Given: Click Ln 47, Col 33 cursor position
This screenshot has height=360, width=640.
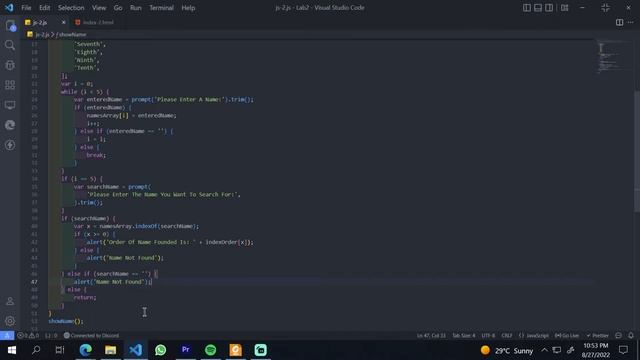Looking at the screenshot, I should pos(431,336).
